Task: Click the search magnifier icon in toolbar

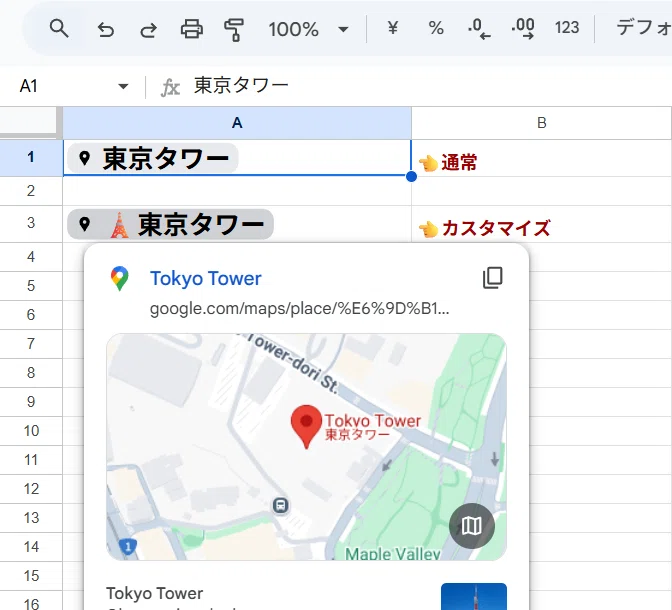Action: point(59,29)
